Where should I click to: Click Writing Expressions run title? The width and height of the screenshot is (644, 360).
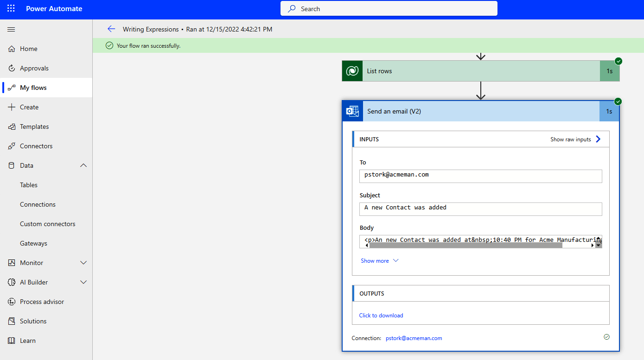[151, 29]
